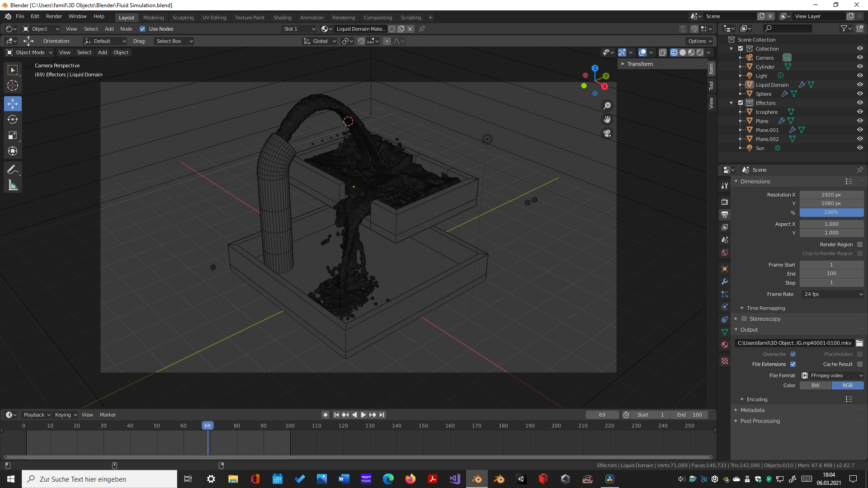Open the File Format FFmpeg video dropdown
868x488 pixels.
pyautogui.click(x=833, y=375)
